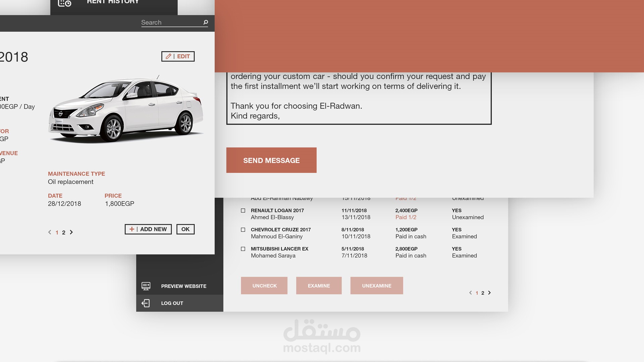Check the Chevrolet Cruze 2017 row checkbox
The image size is (644, 362).
pyautogui.click(x=243, y=230)
